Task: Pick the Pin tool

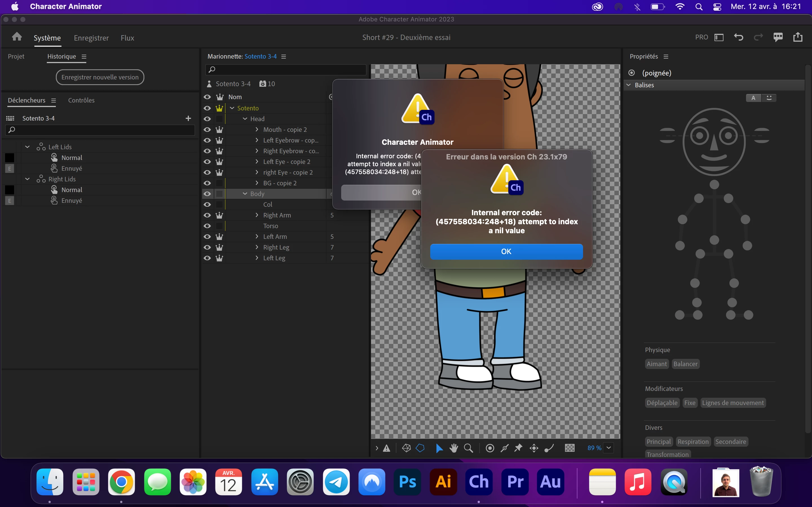Action: point(518,448)
